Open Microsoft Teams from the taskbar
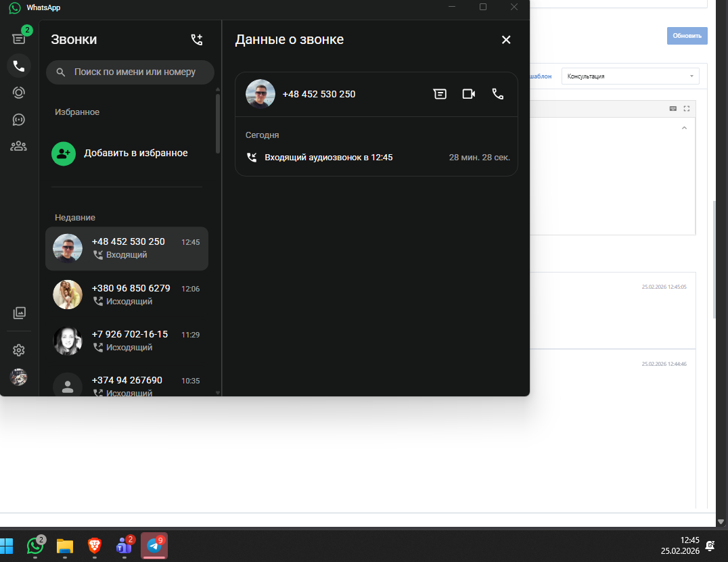The width and height of the screenshot is (728, 562). pyautogui.click(x=124, y=546)
